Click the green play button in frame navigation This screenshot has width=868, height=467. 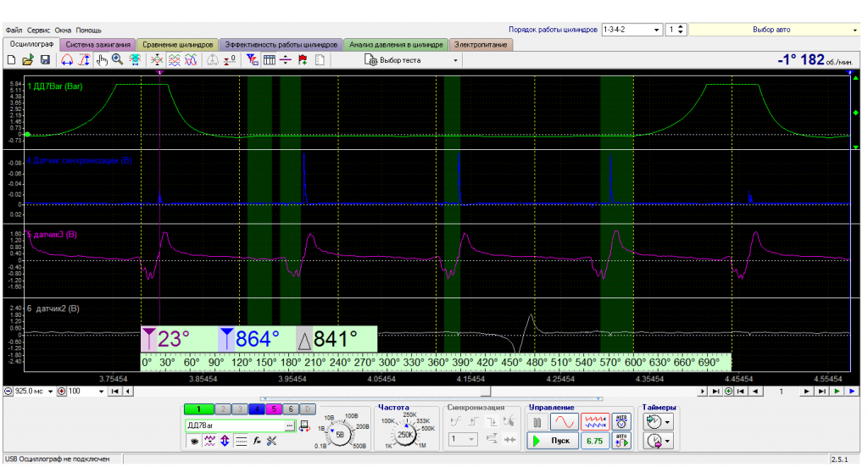(837, 392)
